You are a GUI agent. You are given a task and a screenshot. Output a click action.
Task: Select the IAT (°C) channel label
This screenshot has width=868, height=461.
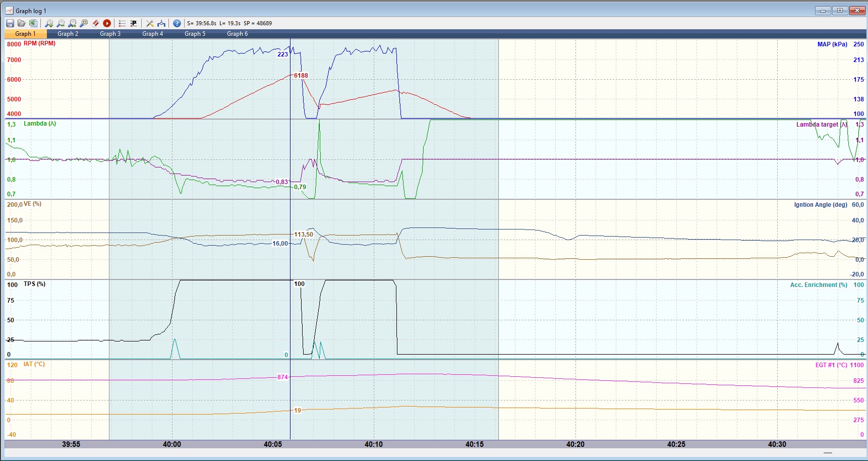[x=34, y=364]
